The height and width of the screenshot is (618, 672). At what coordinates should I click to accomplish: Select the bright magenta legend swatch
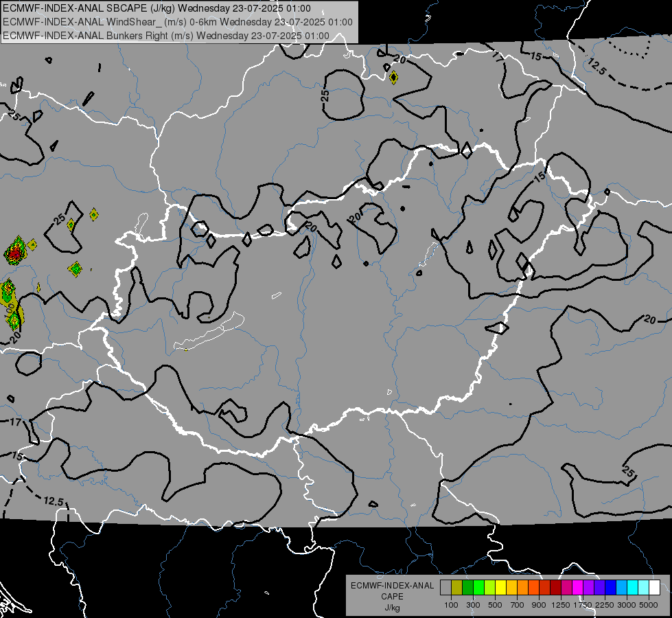[x=578, y=588]
